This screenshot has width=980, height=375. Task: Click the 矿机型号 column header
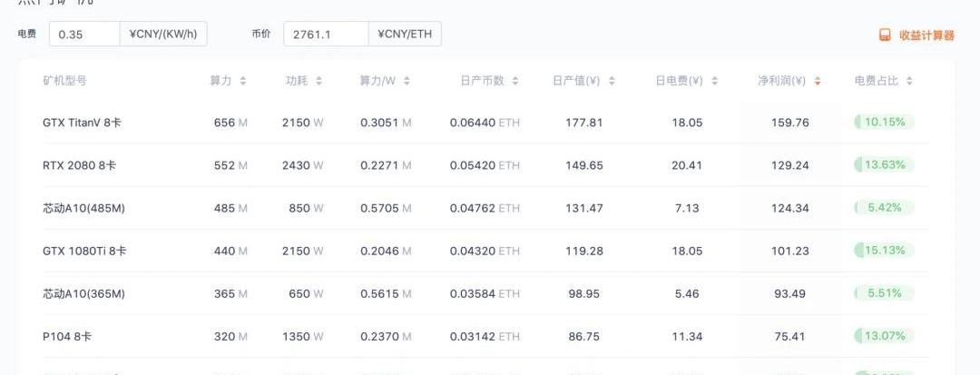pos(65,81)
